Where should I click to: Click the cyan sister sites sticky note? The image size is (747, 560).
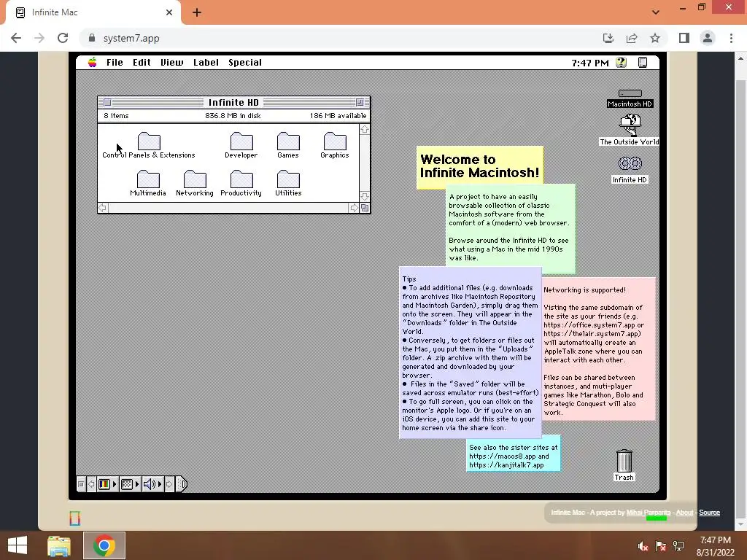click(513, 454)
